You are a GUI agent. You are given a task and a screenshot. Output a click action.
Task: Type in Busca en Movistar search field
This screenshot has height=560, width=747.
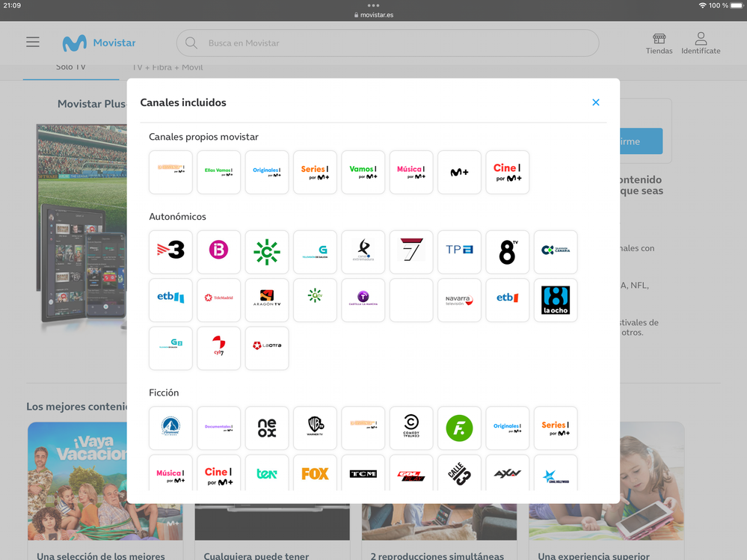[x=387, y=43]
